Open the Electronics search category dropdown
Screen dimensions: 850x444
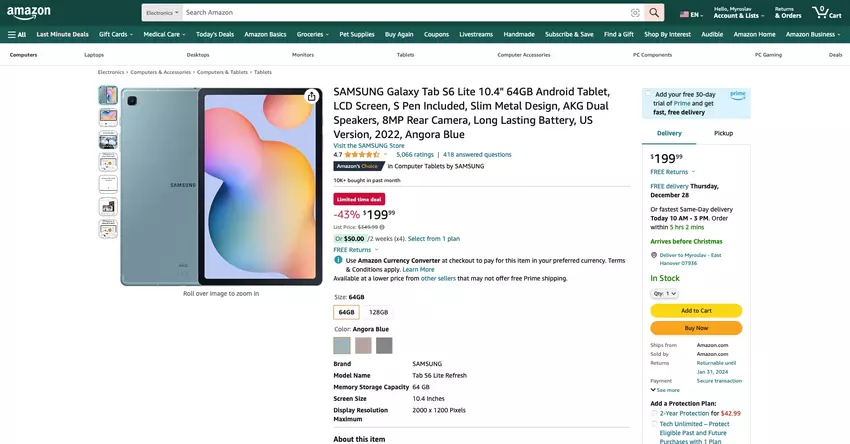click(160, 13)
